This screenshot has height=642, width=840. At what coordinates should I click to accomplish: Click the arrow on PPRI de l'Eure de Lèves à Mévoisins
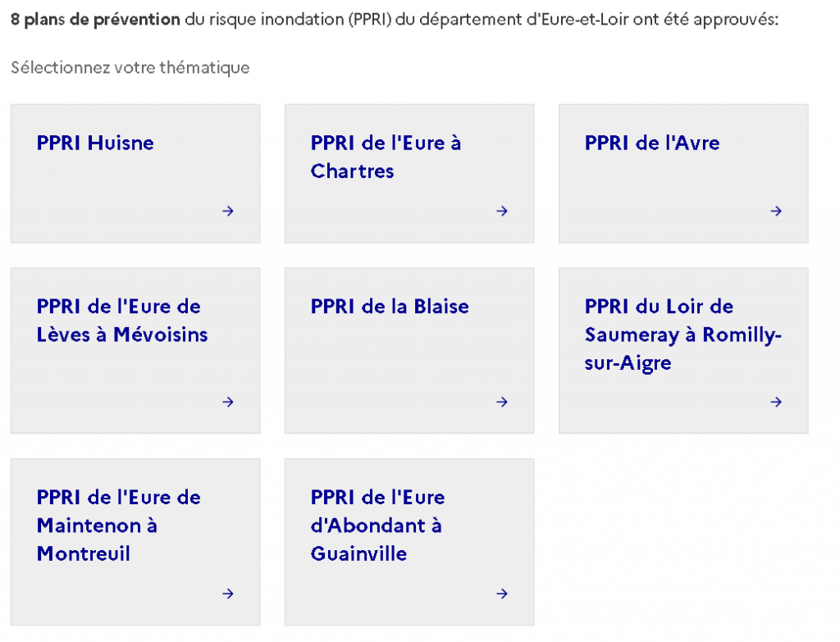click(228, 402)
